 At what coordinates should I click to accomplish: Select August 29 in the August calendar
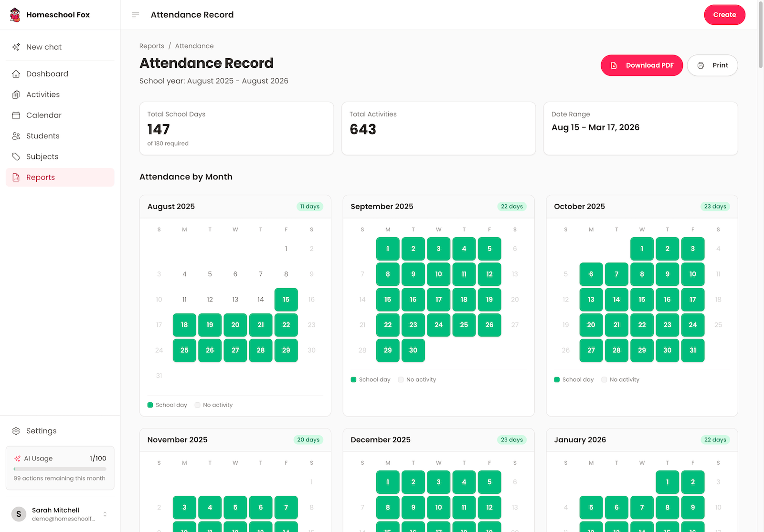coord(286,350)
